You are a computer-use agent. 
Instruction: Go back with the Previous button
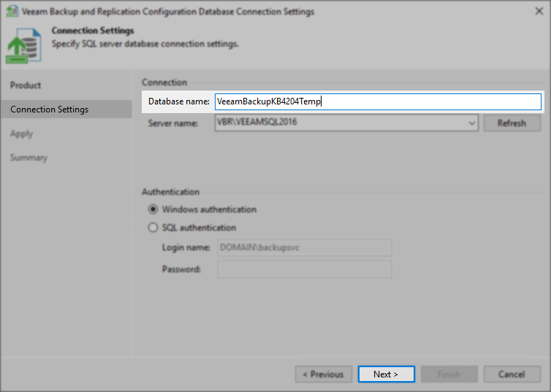[x=323, y=374]
